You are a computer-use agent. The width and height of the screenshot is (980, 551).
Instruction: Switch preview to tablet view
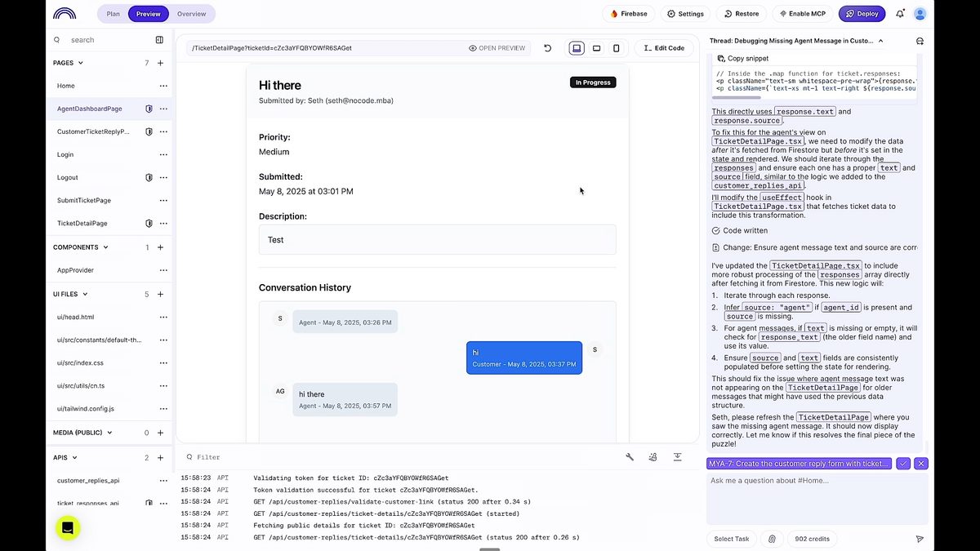point(597,48)
